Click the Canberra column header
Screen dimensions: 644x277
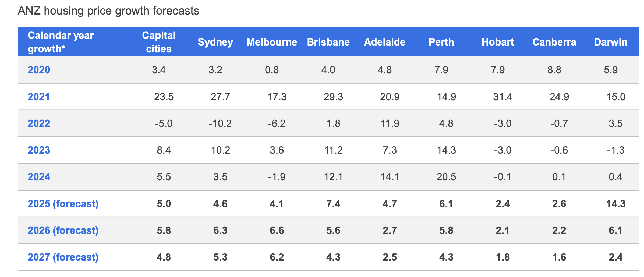coord(554,42)
